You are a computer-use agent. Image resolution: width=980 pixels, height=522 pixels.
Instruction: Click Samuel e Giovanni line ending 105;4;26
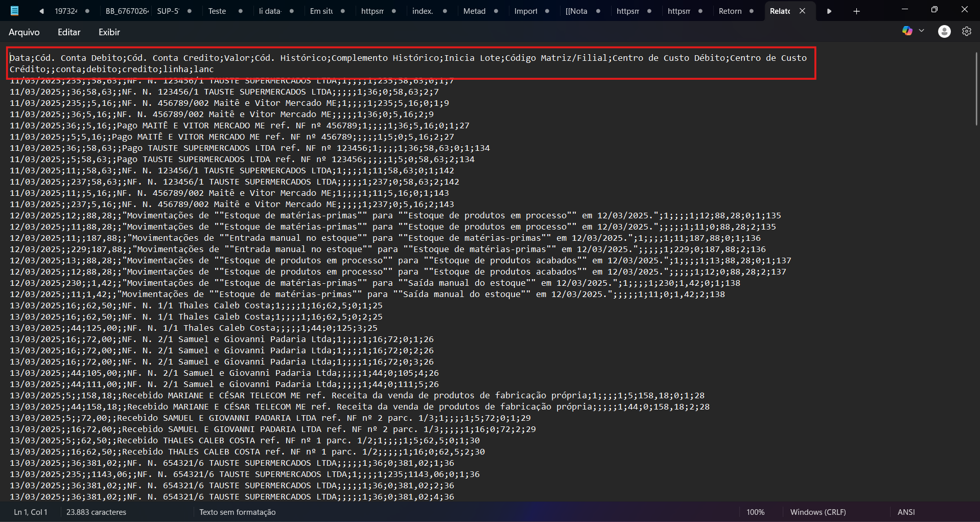(x=224, y=373)
